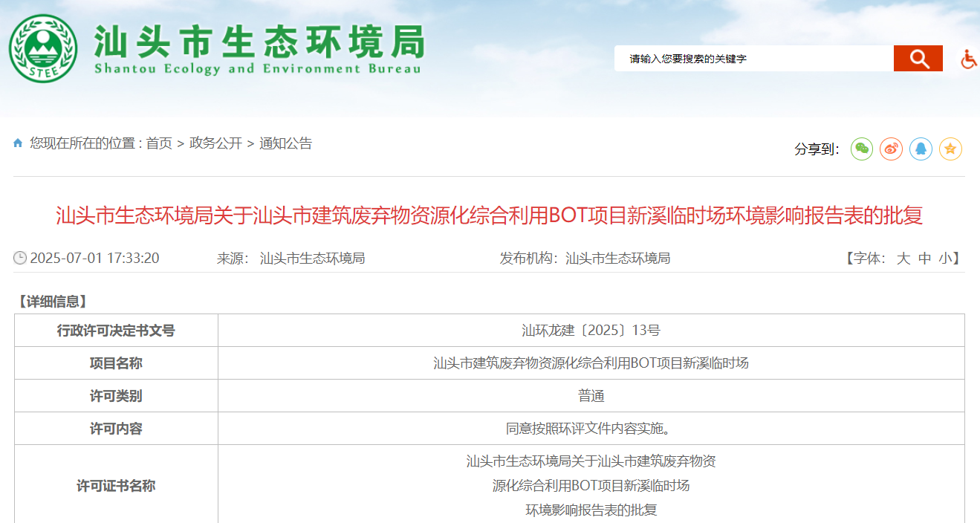Open 通知公告 in the breadcrumb
This screenshot has width=980, height=523.
[x=285, y=143]
